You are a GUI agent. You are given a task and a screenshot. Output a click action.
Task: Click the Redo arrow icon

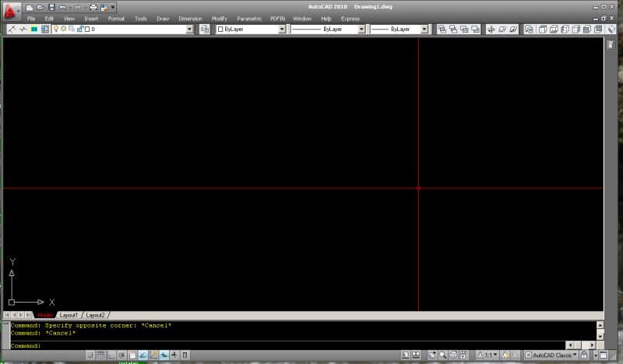[x=77, y=7]
